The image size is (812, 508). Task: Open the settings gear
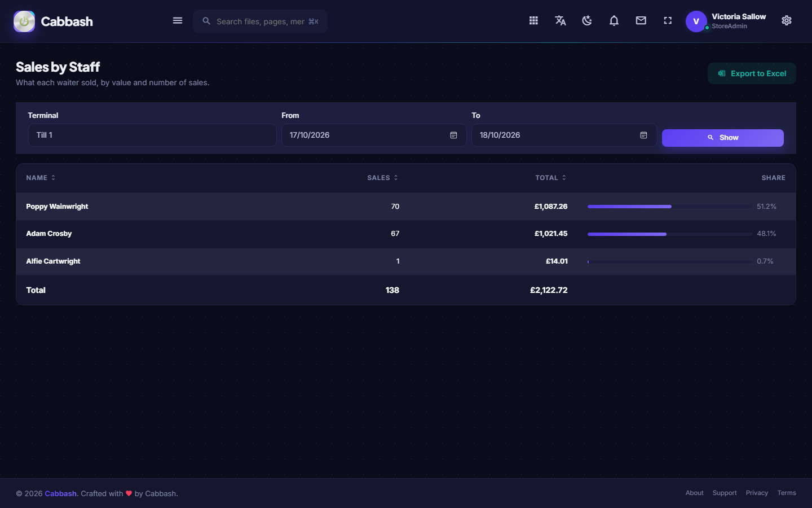click(x=787, y=21)
